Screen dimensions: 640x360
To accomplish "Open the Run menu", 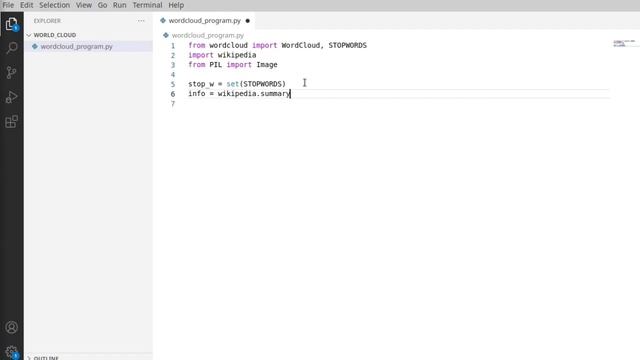I will coord(120,5).
